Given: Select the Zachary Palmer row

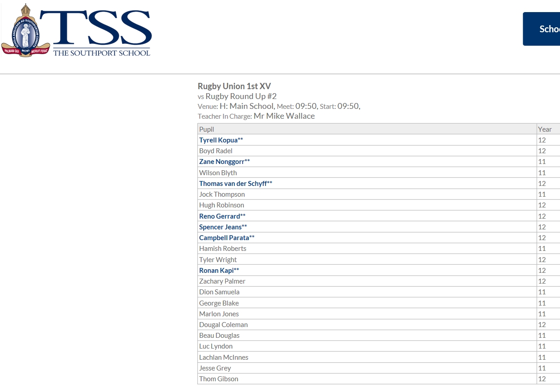Looking at the screenshot, I should 222,281.
